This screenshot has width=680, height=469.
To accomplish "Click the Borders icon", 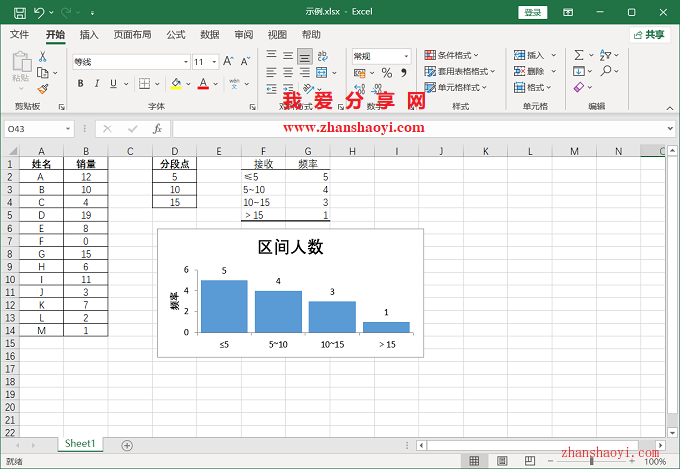I will [144, 83].
